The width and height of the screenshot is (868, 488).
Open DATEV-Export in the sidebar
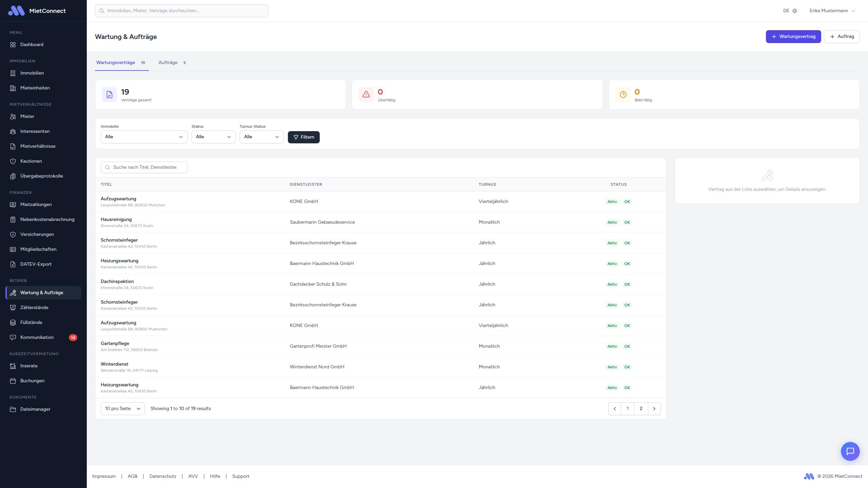point(36,264)
